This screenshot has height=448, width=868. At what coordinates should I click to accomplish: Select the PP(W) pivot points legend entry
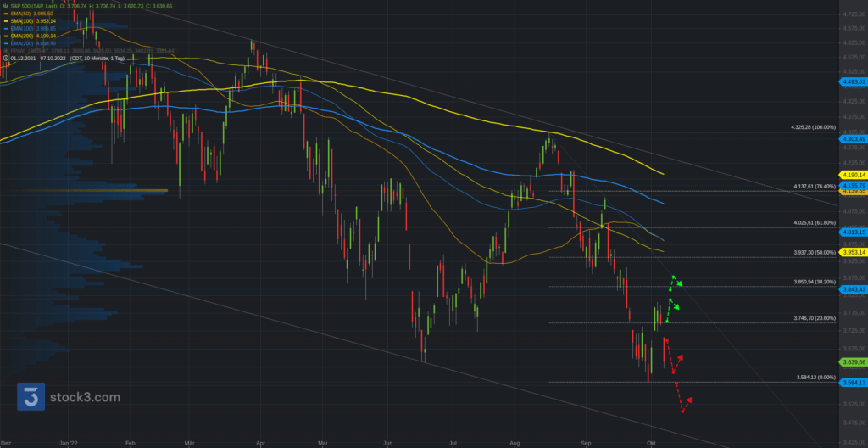[93, 50]
